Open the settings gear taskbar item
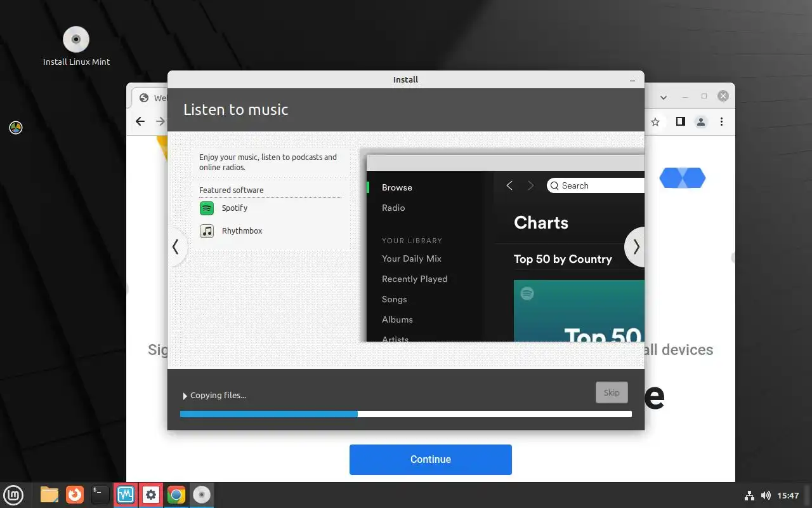Screen dimensions: 812x508 [x=151, y=495]
